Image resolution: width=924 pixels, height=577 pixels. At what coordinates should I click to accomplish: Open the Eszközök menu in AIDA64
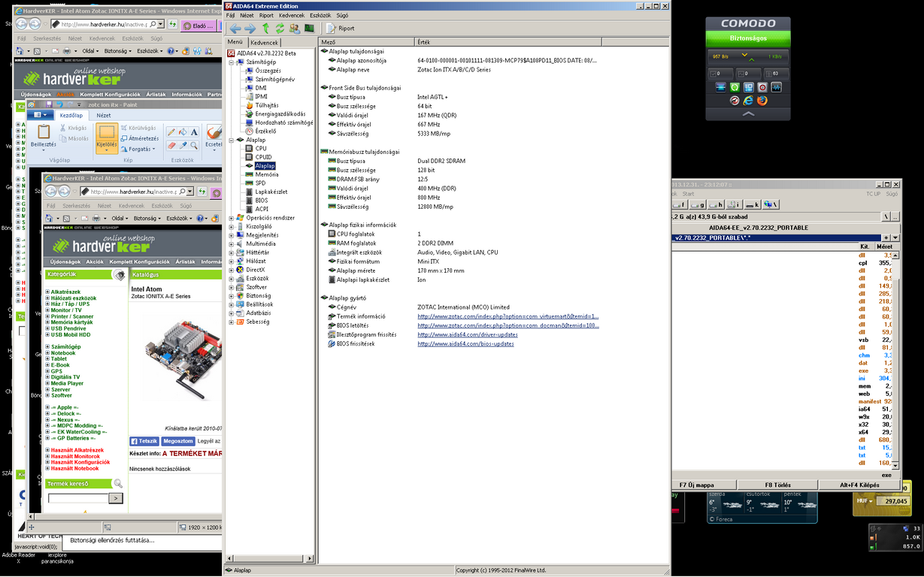coord(320,15)
